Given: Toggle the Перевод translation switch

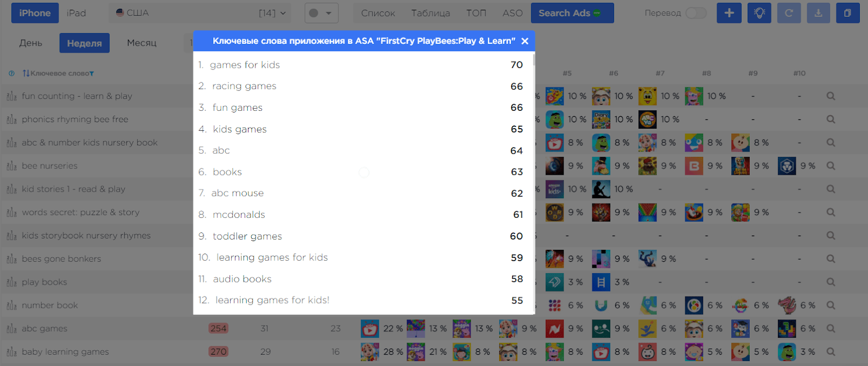Looking at the screenshot, I should point(696,13).
